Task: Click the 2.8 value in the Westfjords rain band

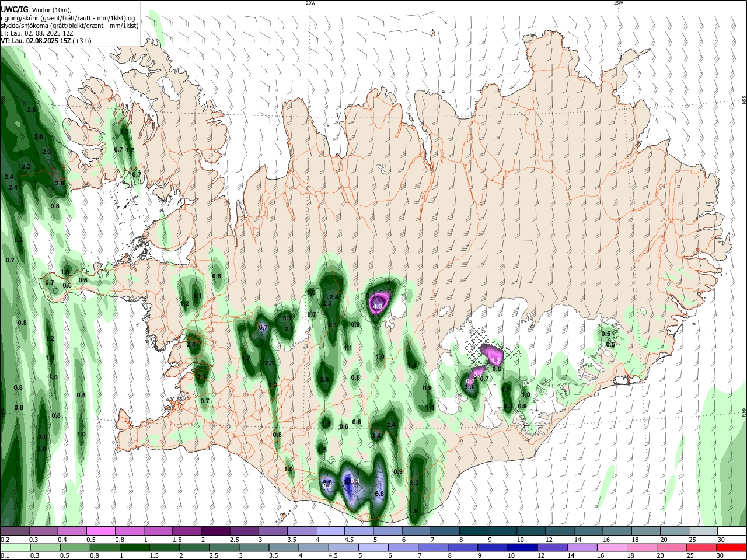Action: tap(60, 183)
